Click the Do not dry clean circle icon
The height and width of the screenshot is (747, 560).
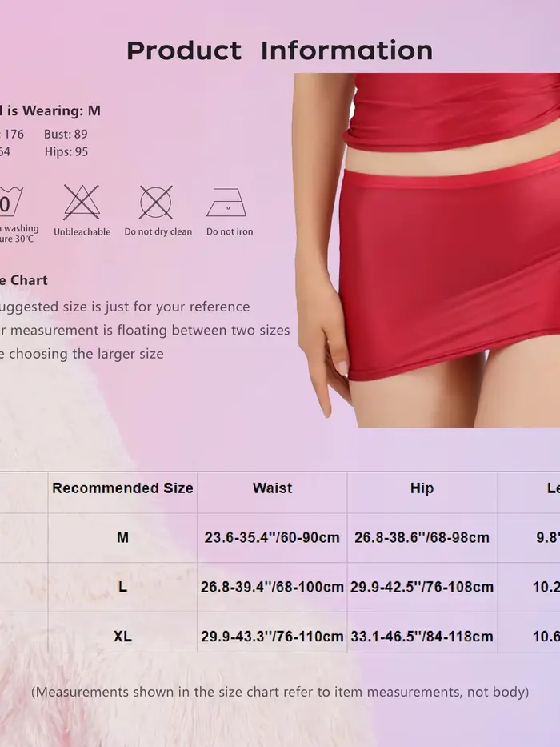[x=156, y=203]
